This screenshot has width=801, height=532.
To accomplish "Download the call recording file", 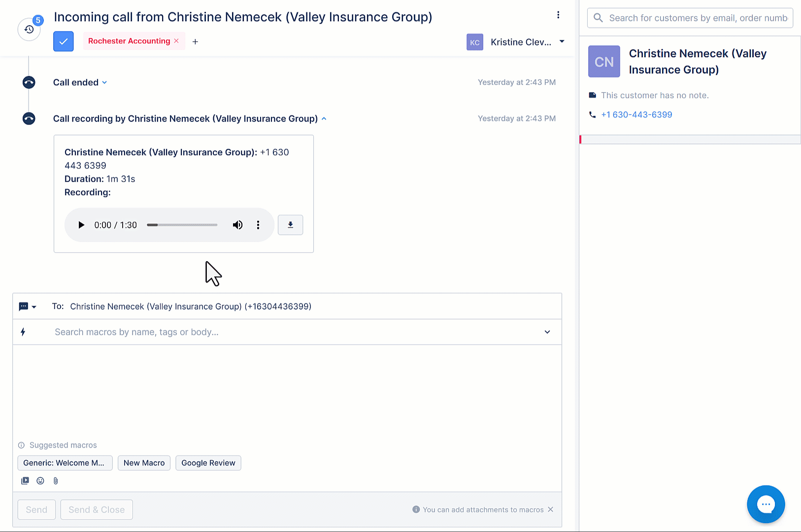I will coord(290,225).
